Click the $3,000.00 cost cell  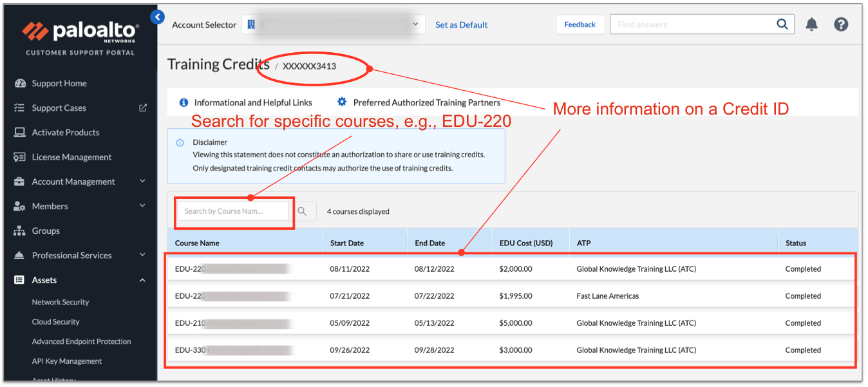tap(516, 350)
